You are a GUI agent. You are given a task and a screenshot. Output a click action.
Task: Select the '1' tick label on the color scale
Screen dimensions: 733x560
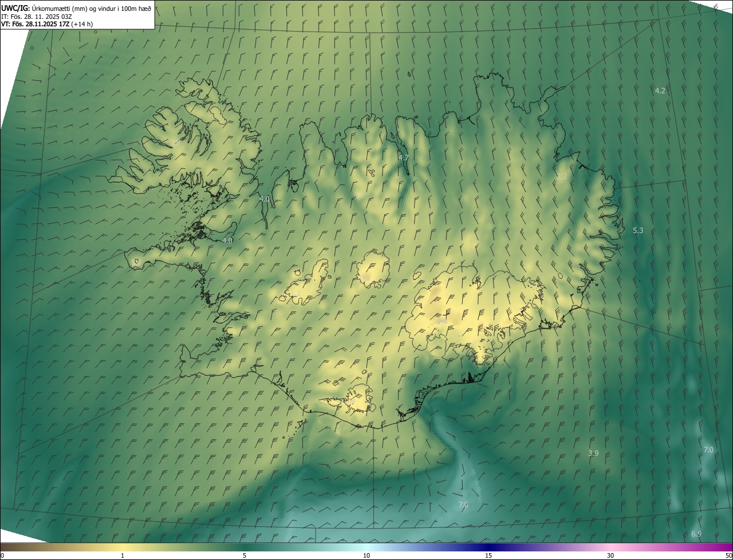(123, 556)
